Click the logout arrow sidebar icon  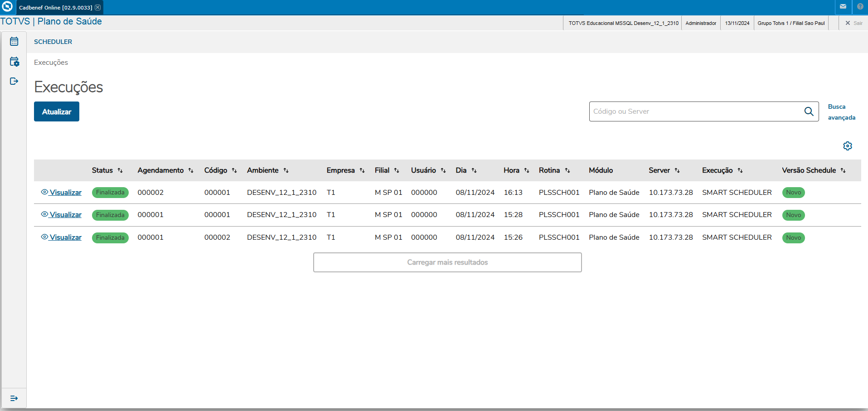click(14, 81)
